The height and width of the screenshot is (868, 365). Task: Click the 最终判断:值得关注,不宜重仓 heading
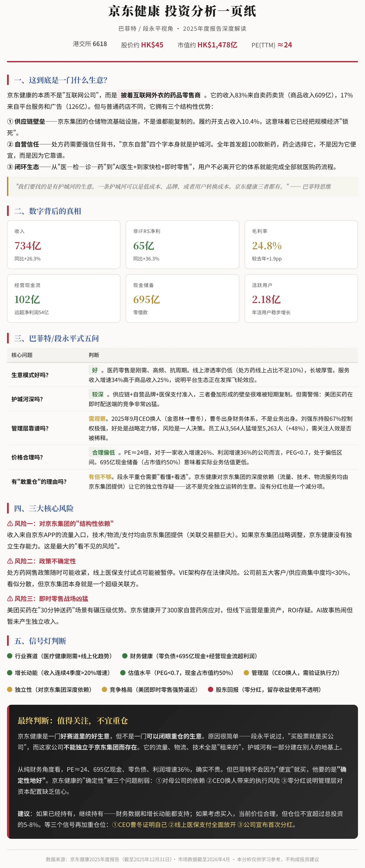[x=73, y=721]
